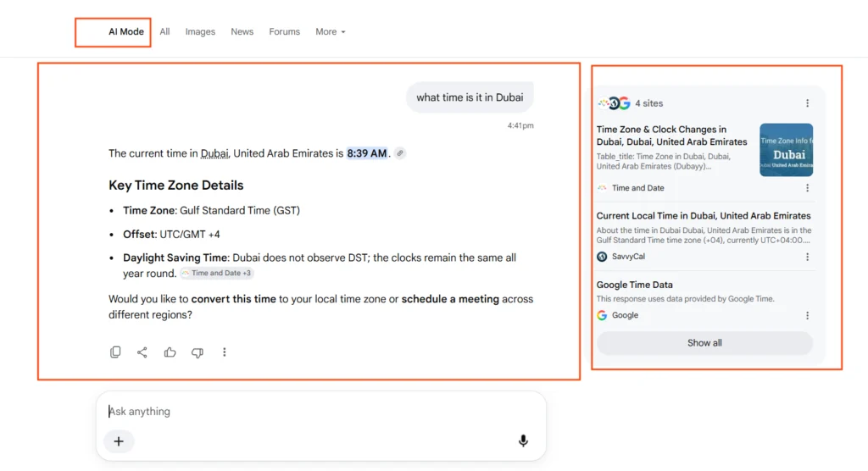The height and width of the screenshot is (471, 868).
Task: Click the 'schedule a meeting' bold text
Action: pos(450,299)
